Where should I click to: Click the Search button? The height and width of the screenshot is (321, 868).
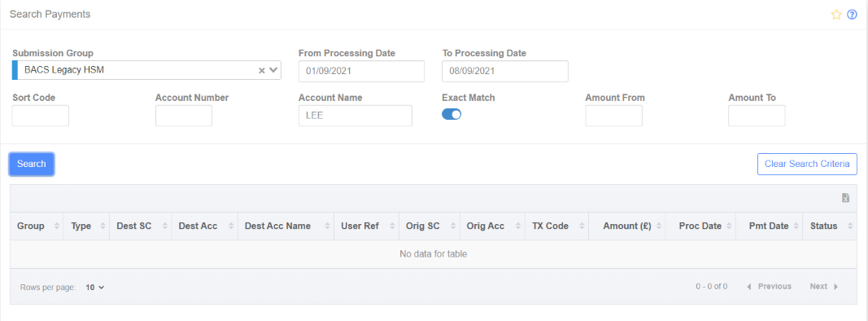[32, 164]
